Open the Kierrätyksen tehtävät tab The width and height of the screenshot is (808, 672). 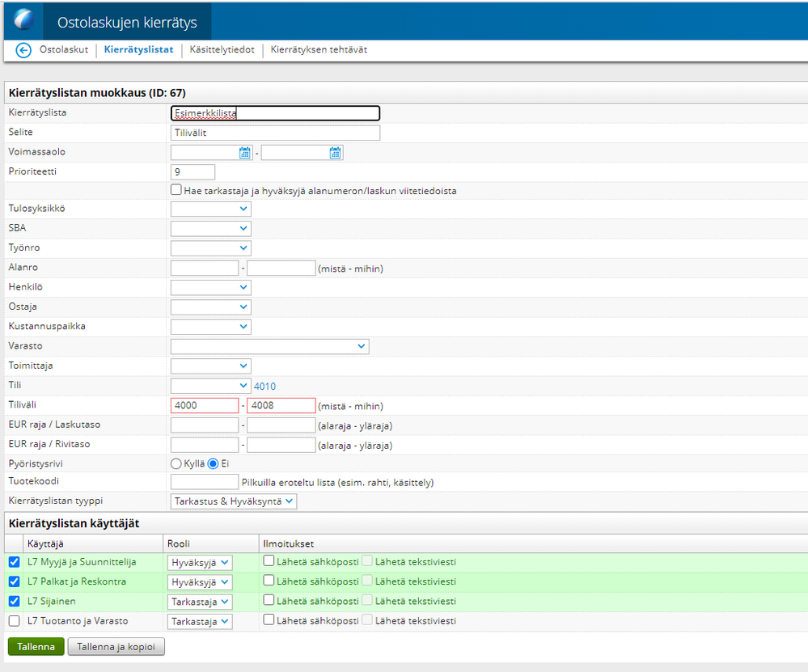(x=319, y=49)
